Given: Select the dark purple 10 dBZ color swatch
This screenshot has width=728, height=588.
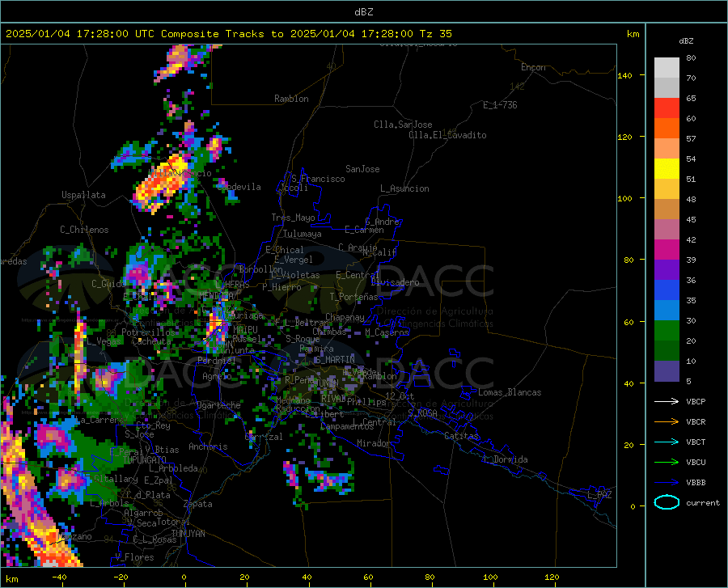Looking at the screenshot, I should [x=667, y=371].
